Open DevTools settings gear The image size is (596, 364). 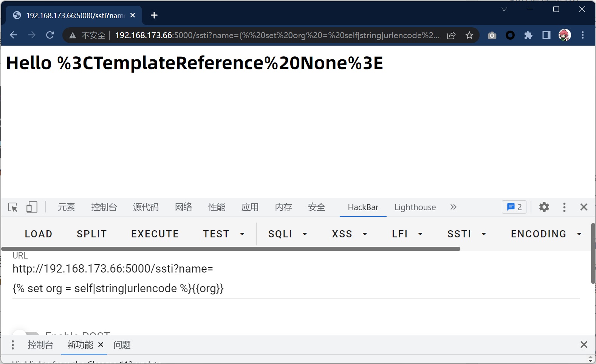544,207
